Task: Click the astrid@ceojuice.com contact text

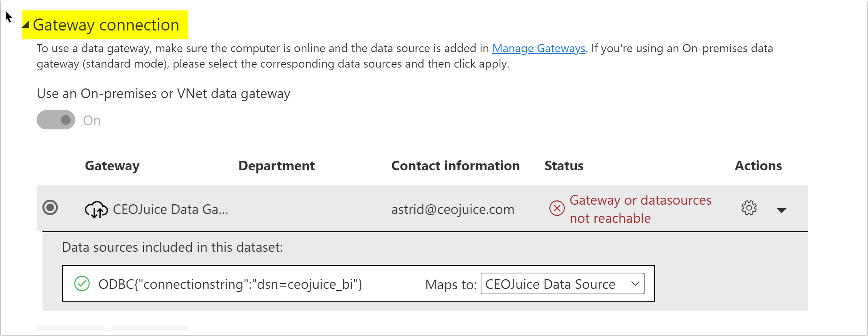Action: click(453, 209)
